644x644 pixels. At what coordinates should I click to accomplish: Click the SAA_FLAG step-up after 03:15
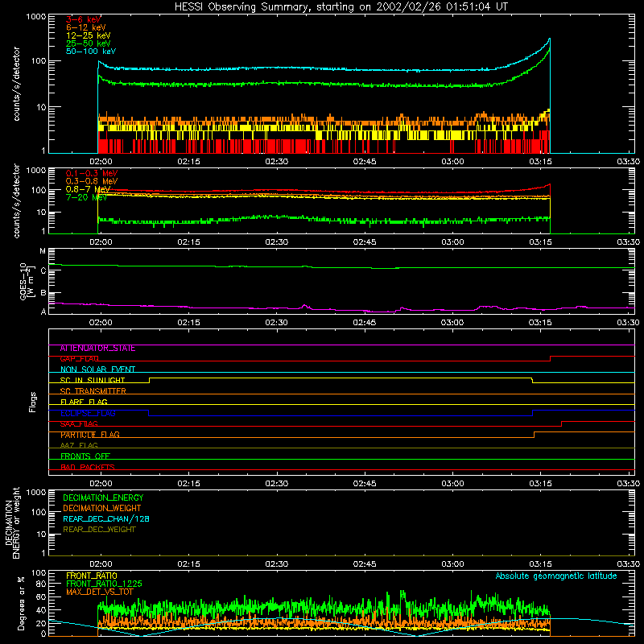(561, 424)
